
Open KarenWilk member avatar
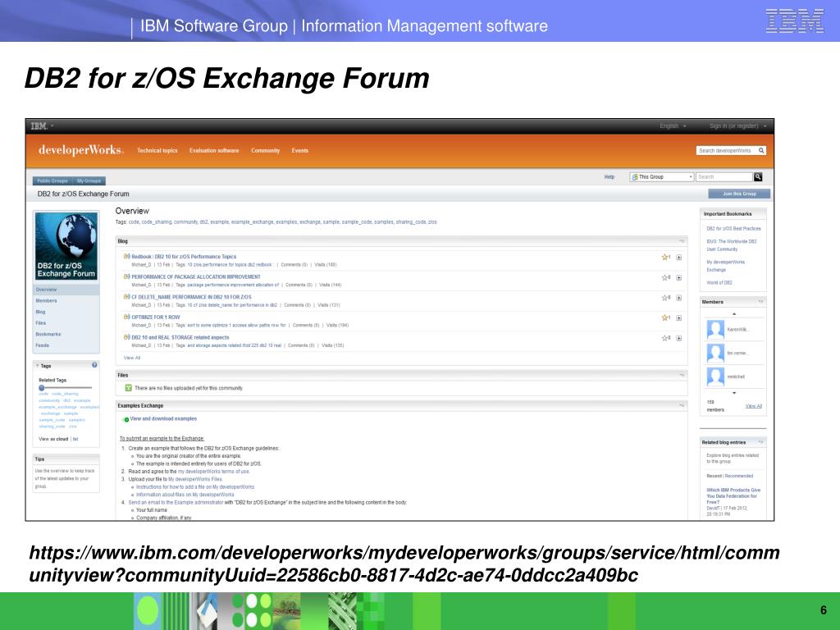pos(715,330)
